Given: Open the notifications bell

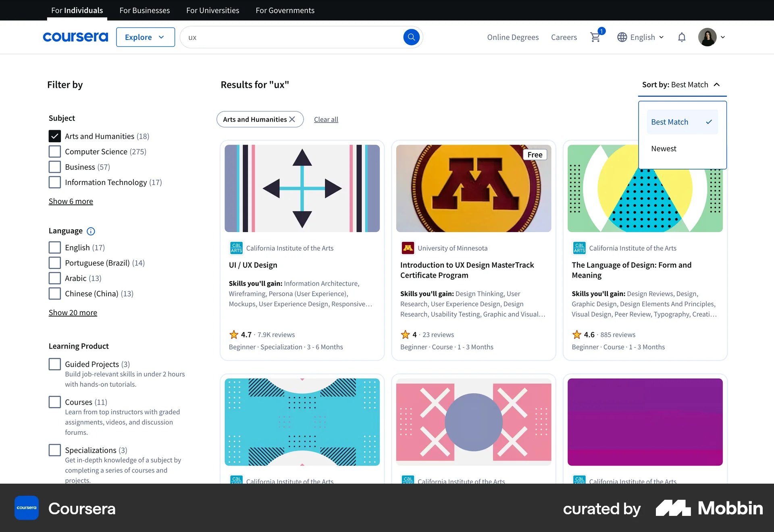Looking at the screenshot, I should click(x=682, y=37).
